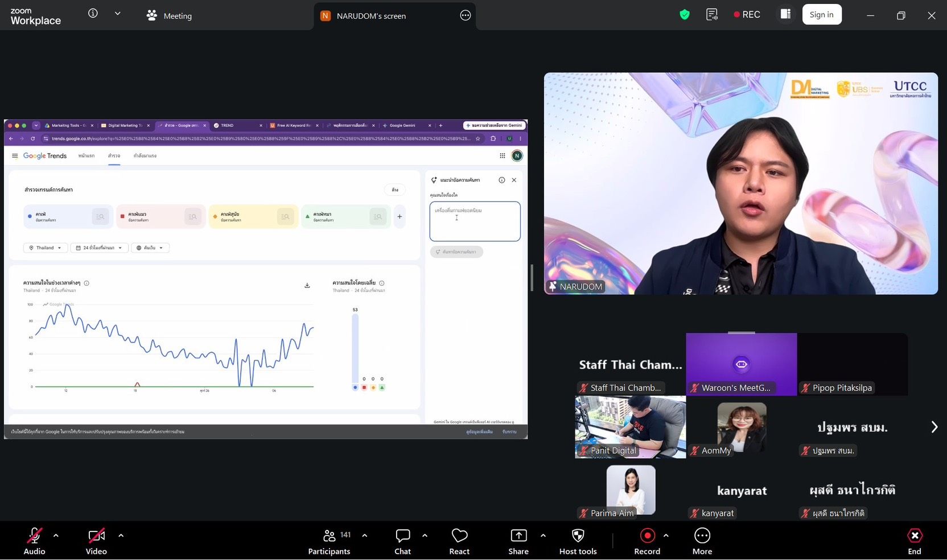Viewport: 947px width, 560px height.
Task: Open the N account avatar
Action: click(517, 155)
